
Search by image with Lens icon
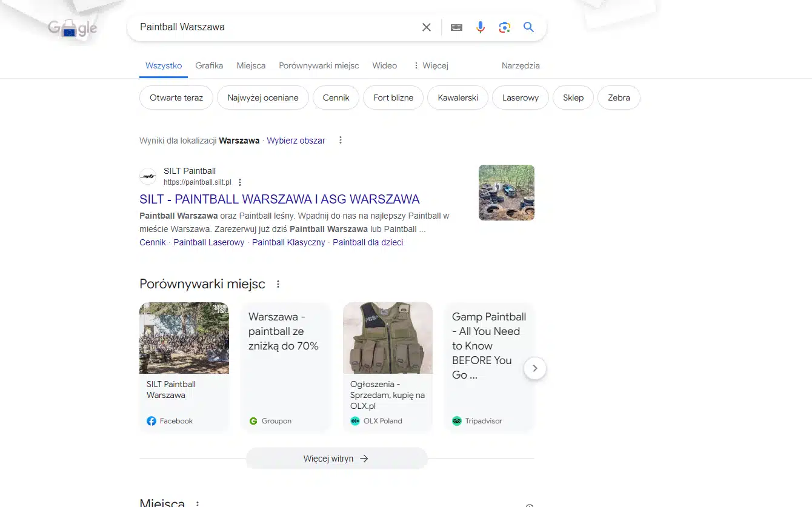505,27
